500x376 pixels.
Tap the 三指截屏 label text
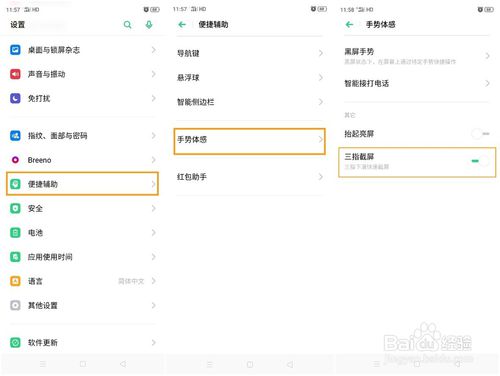(x=359, y=156)
